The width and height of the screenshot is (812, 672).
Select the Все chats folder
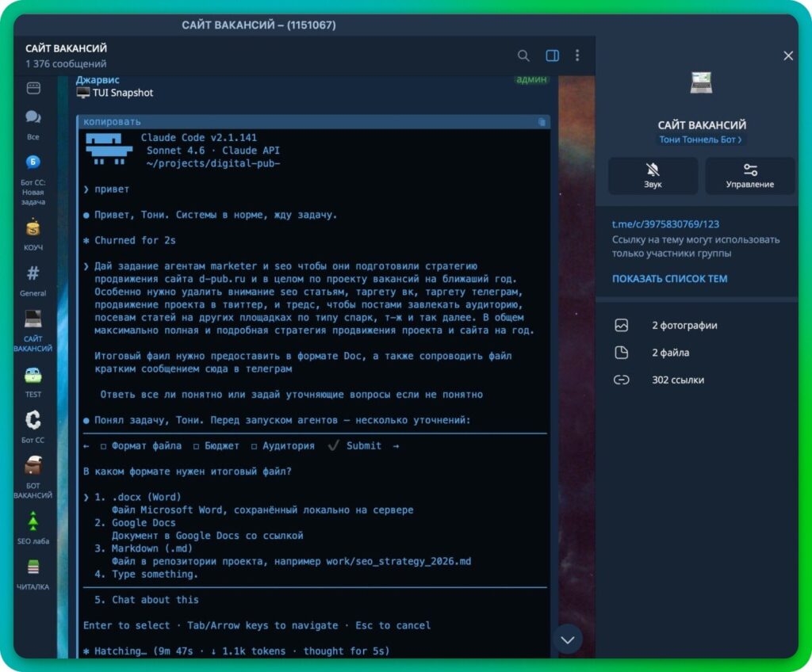[33, 124]
